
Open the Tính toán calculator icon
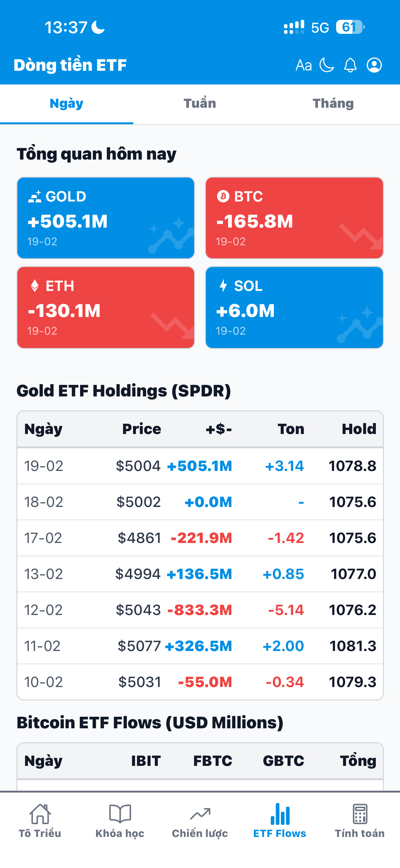[360, 814]
